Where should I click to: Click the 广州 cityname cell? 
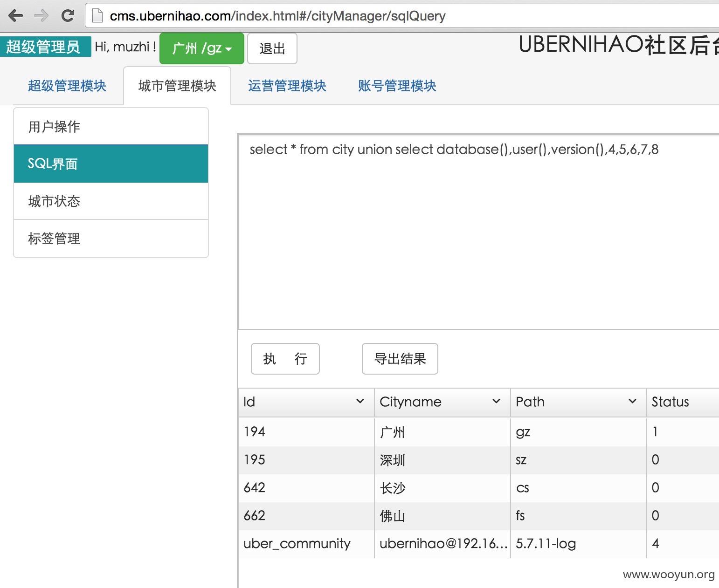click(x=442, y=432)
